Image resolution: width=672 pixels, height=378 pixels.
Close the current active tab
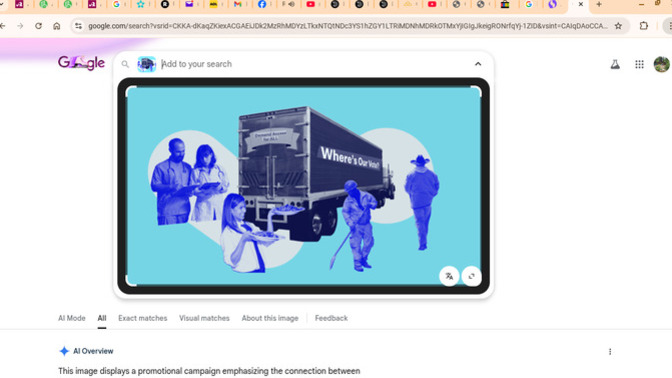tap(581, 4)
